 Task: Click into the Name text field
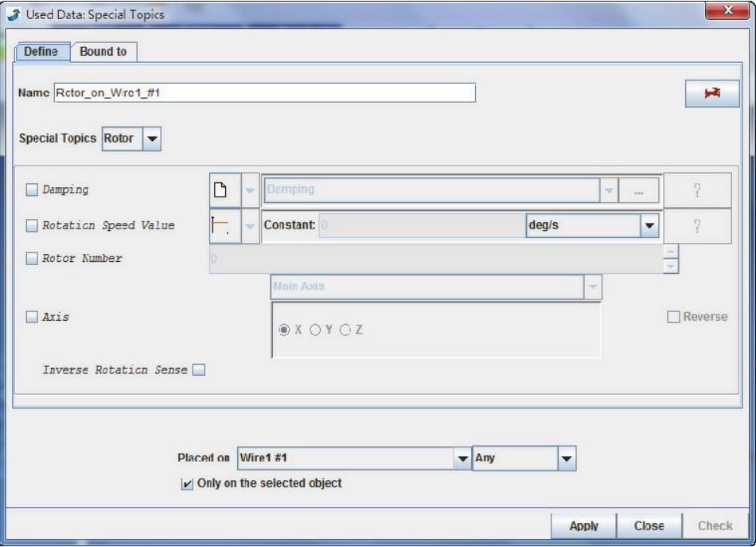[x=264, y=93]
